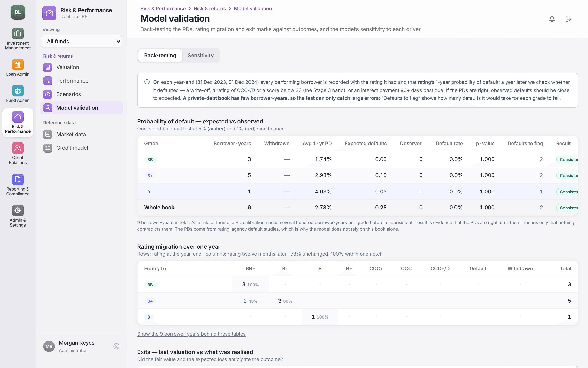The image size is (588, 368).
Task: Click p-value column header
Action: click(485, 143)
